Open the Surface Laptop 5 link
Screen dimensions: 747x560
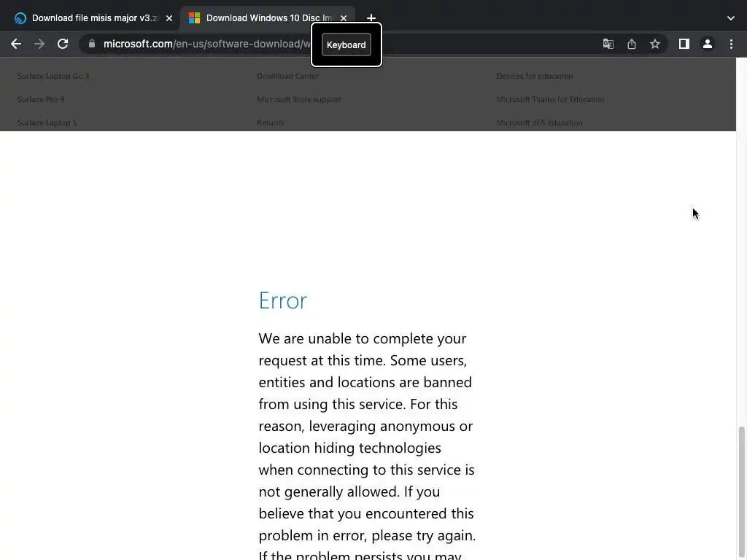click(x=47, y=122)
